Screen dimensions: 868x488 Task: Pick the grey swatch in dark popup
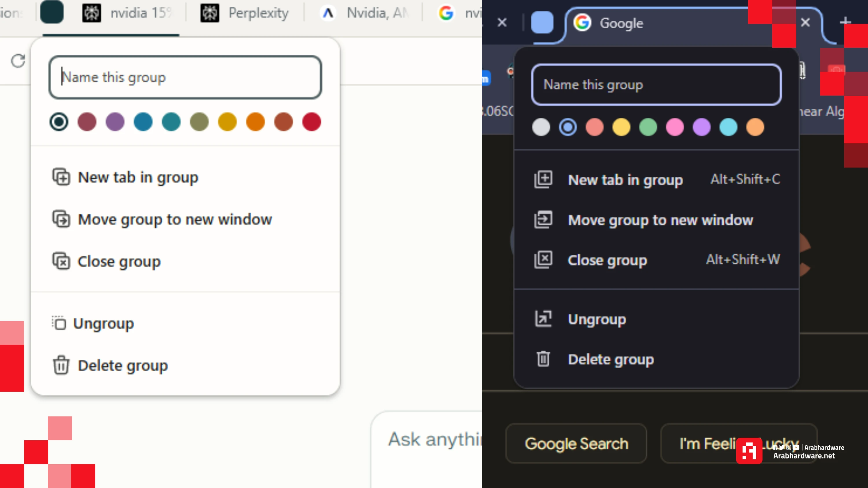click(x=541, y=127)
